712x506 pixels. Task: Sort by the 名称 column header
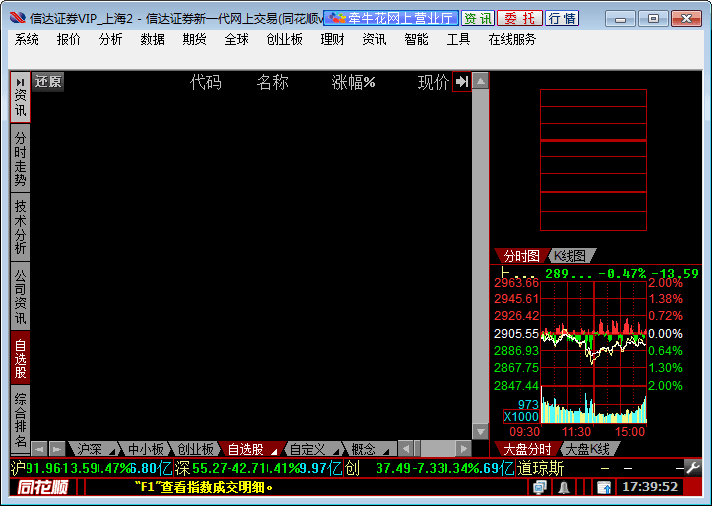coord(272,82)
